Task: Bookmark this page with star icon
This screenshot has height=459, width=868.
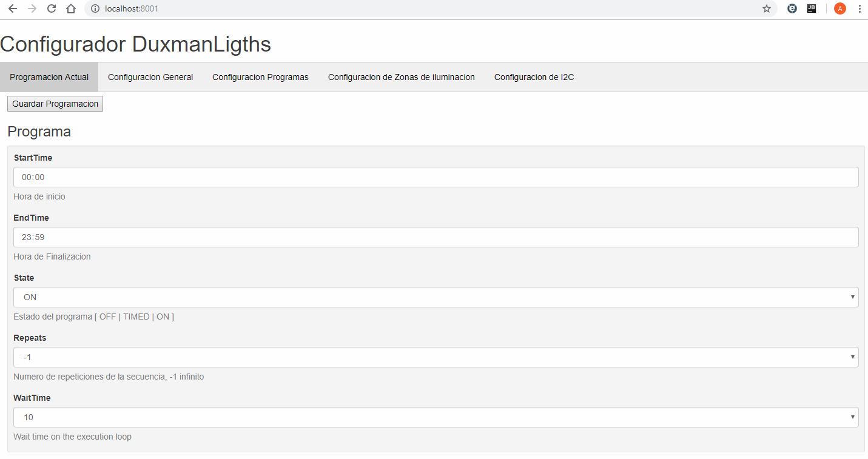Action: [767, 8]
